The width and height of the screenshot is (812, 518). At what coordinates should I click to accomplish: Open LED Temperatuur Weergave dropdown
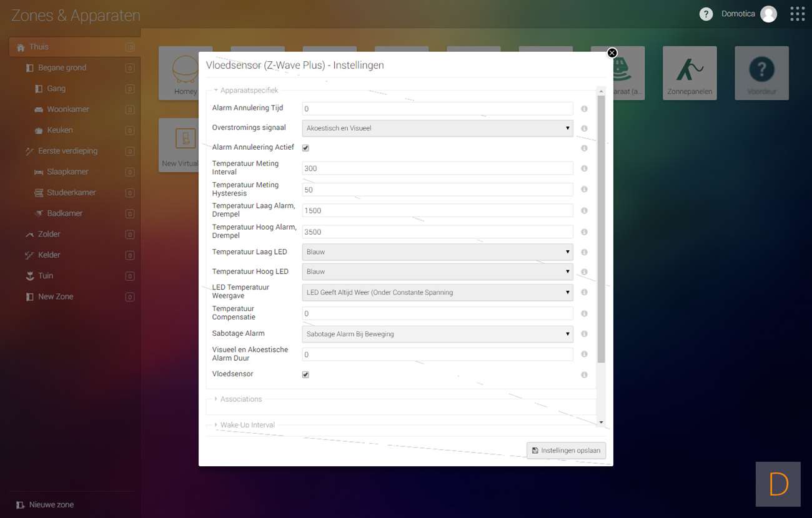[x=437, y=292]
